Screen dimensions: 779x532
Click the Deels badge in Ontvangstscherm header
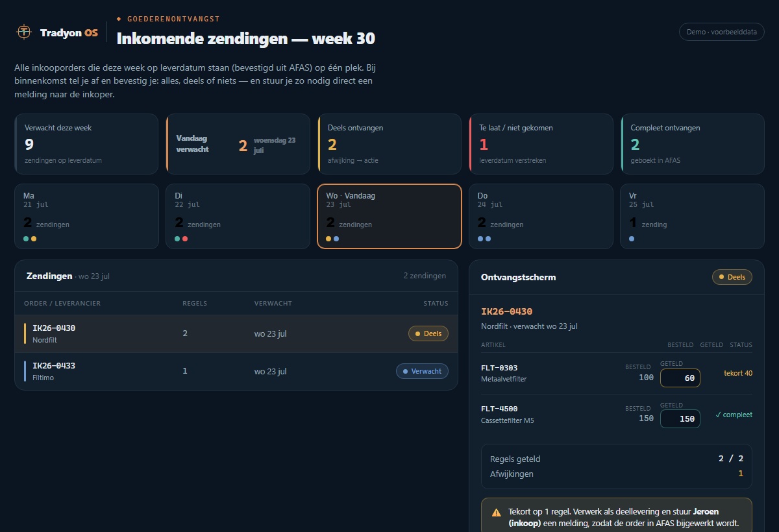tap(732, 277)
